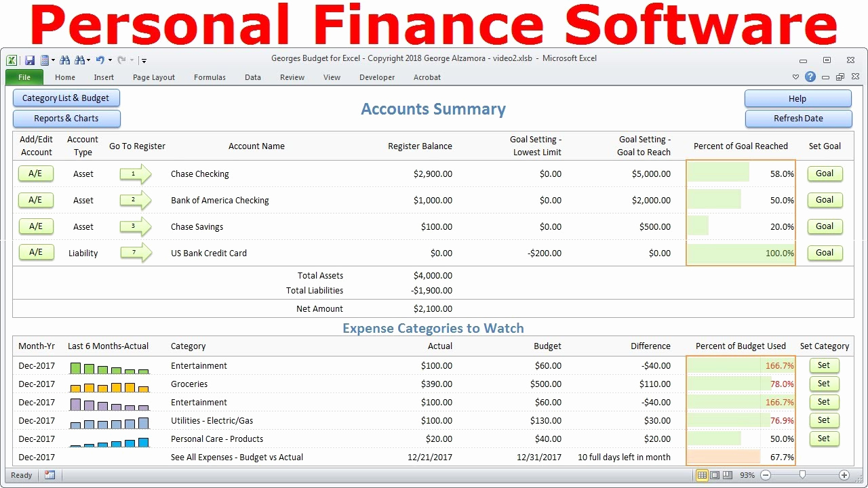
Task: Open the Formulas tab
Action: point(210,77)
